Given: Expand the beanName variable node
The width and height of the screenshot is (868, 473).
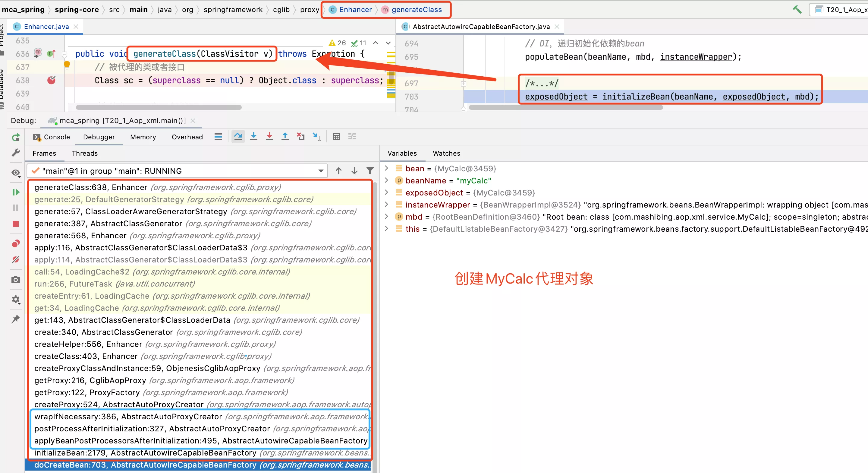Looking at the screenshot, I should pyautogui.click(x=386, y=180).
